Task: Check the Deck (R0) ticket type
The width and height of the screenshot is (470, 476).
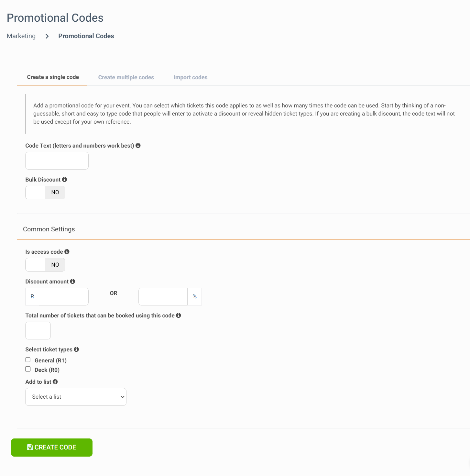Action: [x=28, y=369]
